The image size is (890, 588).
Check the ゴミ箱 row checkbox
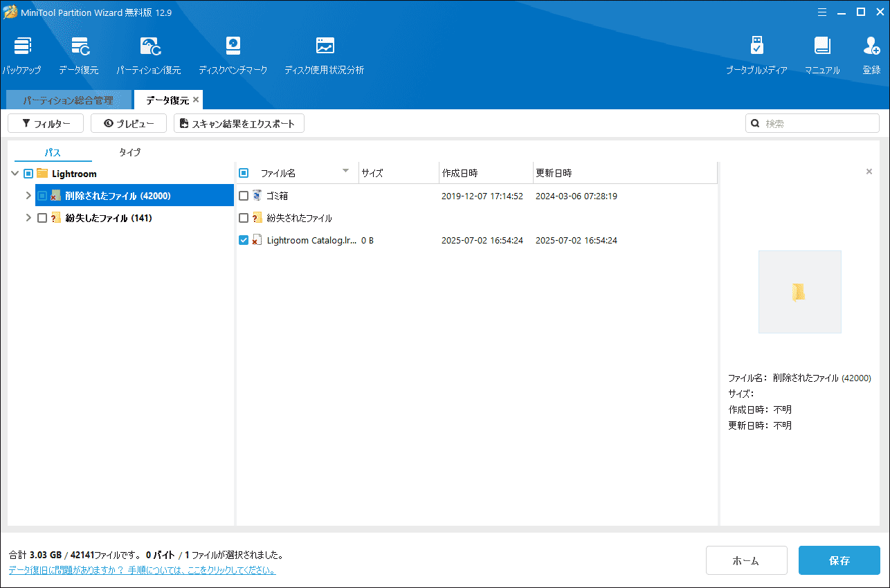click(x=244, y=196)
